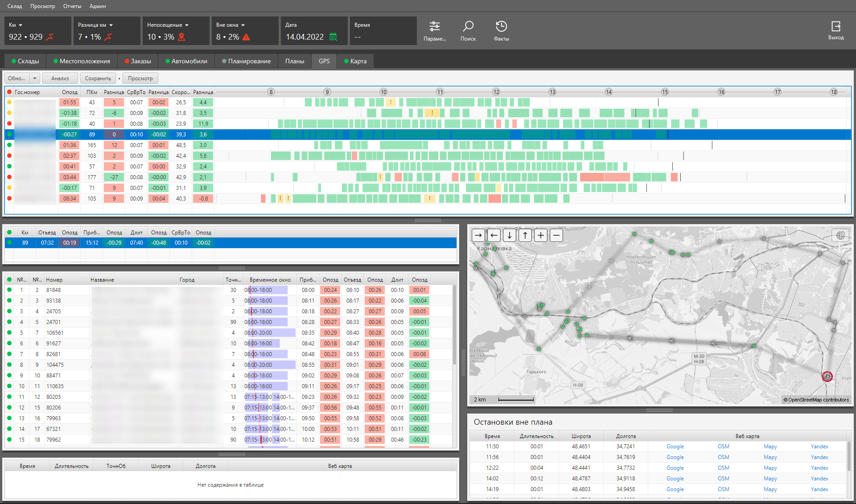Click the Сохранить button

(x=98, y=78)
